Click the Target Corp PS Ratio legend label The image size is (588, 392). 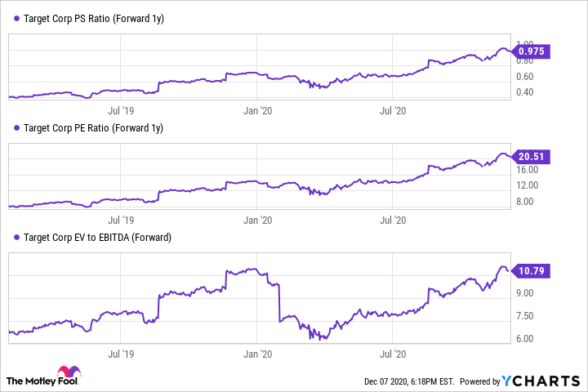tap(94, 18)
